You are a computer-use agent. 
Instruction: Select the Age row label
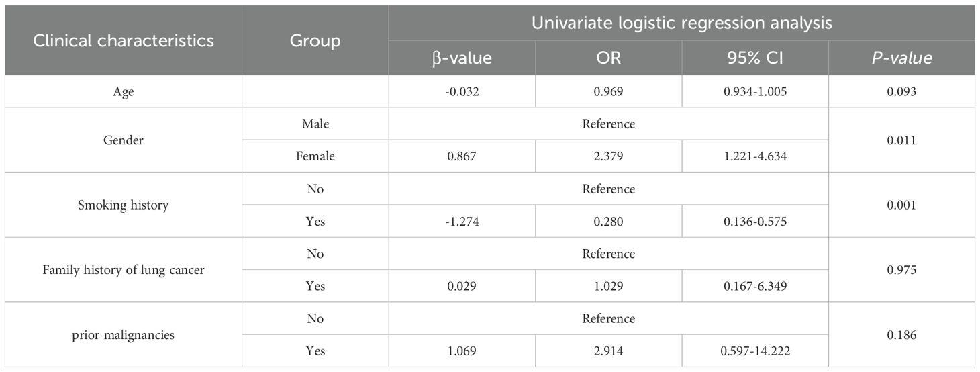[x=124, y=91]
